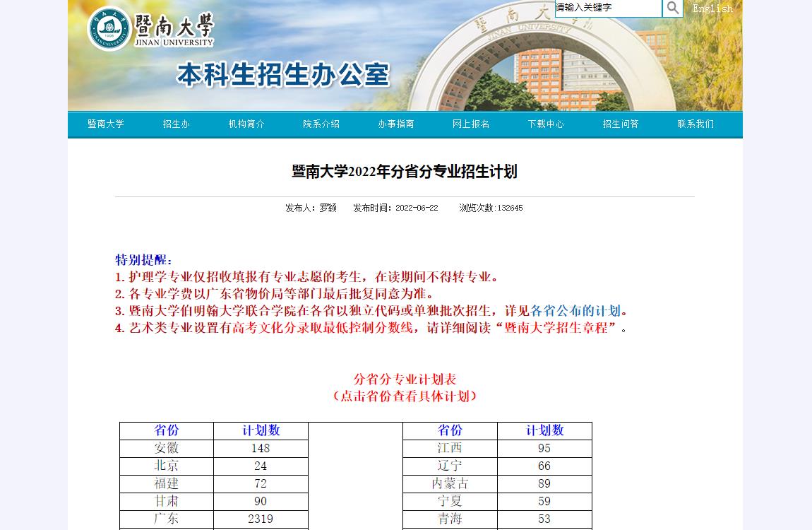This screenshot has height=530, width=812.
Task: Click the 59 plan count for 宁夏
Action: (x=544, y=501)
